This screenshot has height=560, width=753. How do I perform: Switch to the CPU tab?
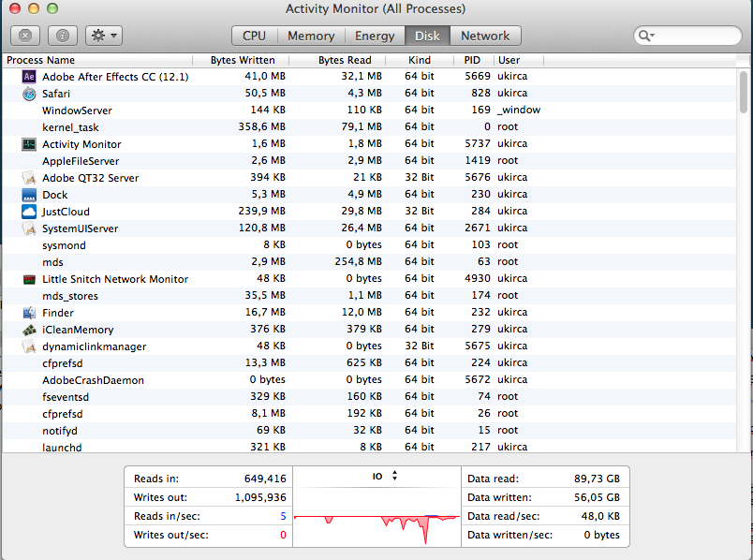[x=254, y=36]
